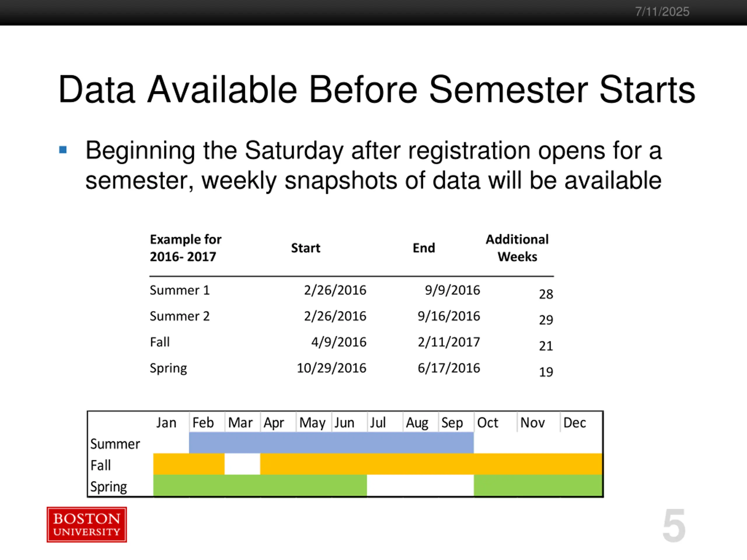Viewport: 747px width, 560px height.
Task: Click the blue square bullet marker
Action: tap(63, 150)
